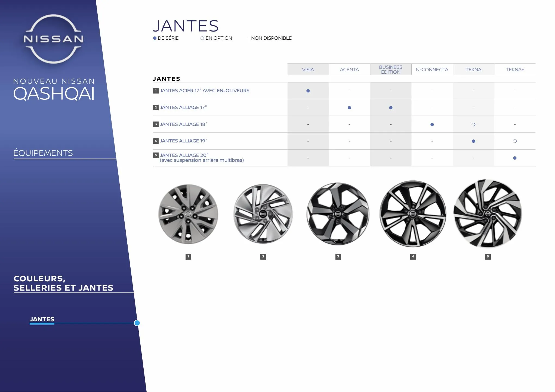
Task: Click the Nissan logo in the sidebar
Action: (53, 39)
